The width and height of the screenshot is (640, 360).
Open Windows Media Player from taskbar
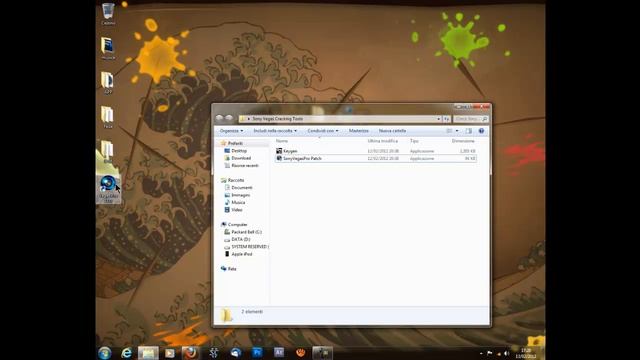(170, 353)
